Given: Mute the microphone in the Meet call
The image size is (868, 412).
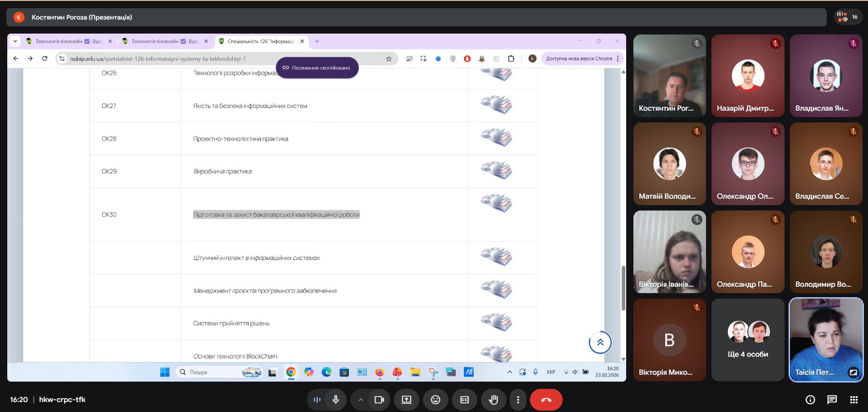Looking at the screenshot, I should tap(336, 400).
